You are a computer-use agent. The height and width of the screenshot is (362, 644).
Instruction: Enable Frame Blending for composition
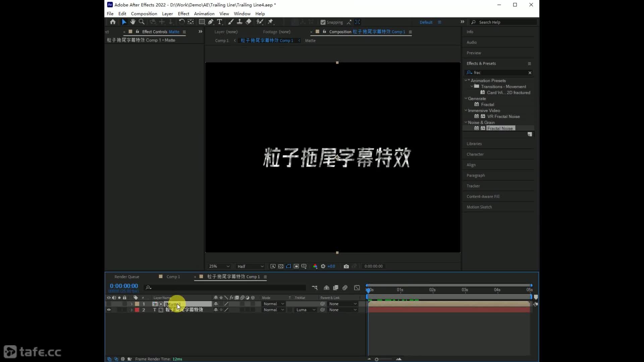coord(336,288)
